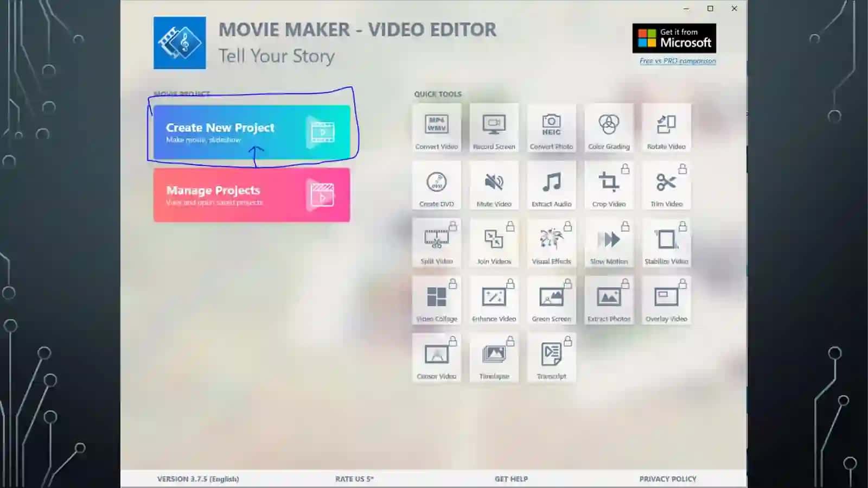Select the Color Grading tool
Screen dimensions: 868x488
click(x=609, y=128)
